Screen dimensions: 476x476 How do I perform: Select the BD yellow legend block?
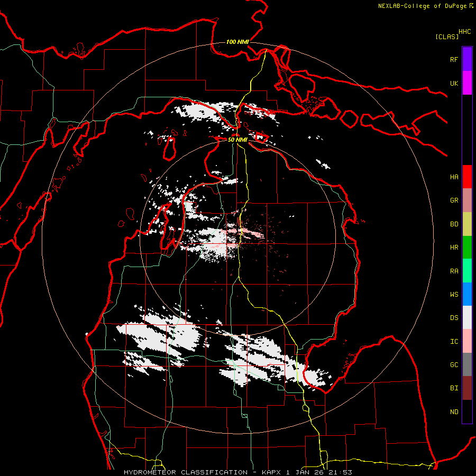pos(467,224)
